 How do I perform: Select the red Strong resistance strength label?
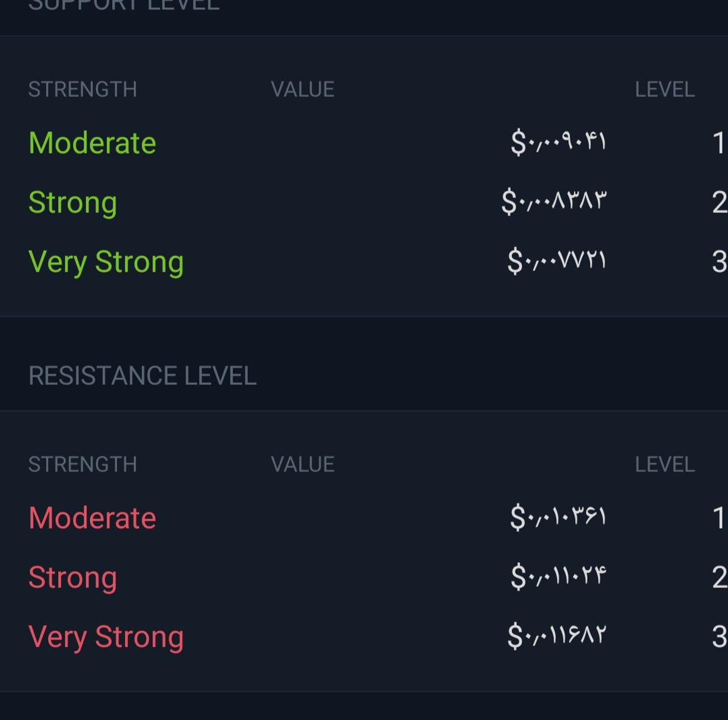(x=73, y=577)
